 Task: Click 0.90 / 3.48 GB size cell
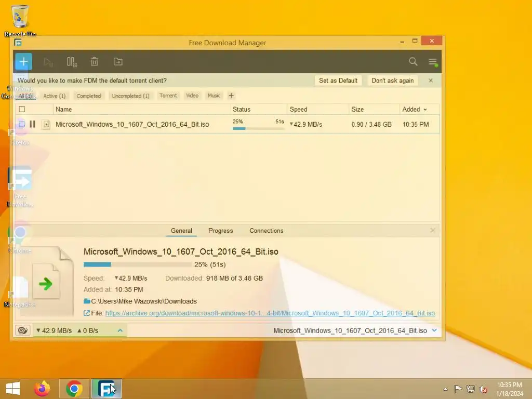pos(371,124)
